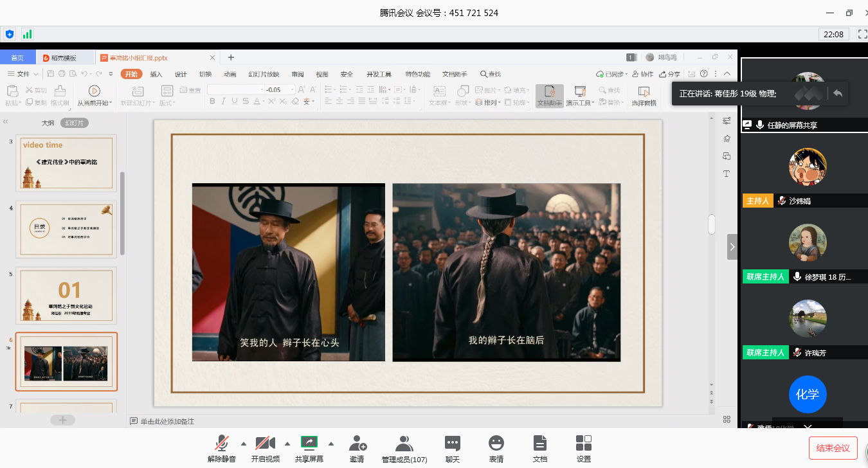This screenshot has width=868, height=468.
Task: Expand video options arrow beside 开启视频
Action: [287, 443]
